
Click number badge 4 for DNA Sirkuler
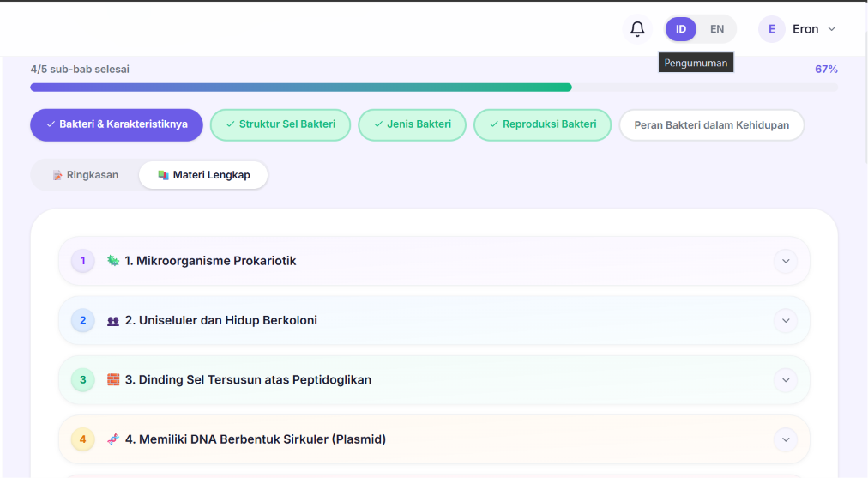tap(83, 439)
